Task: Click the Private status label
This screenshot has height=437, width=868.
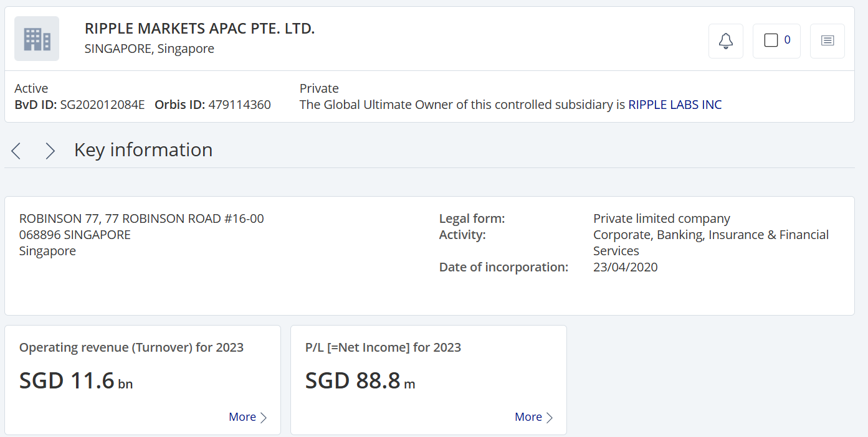Action: (319, 88)
